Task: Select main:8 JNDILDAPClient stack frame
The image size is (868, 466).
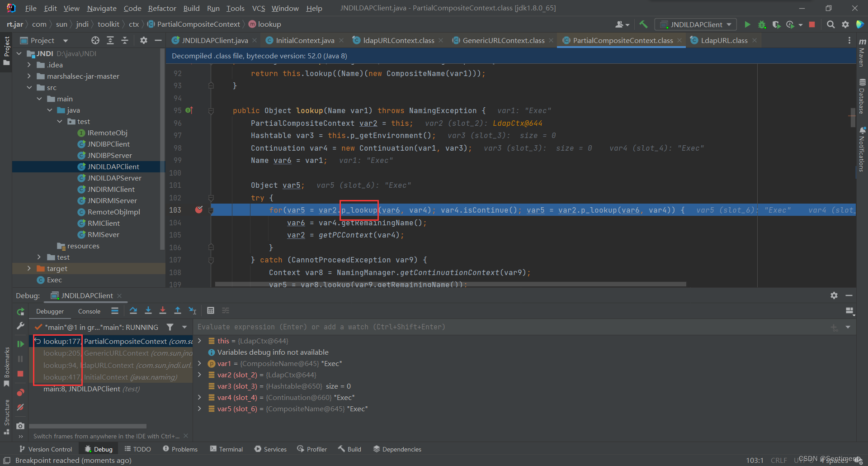Action: [111, 389]
